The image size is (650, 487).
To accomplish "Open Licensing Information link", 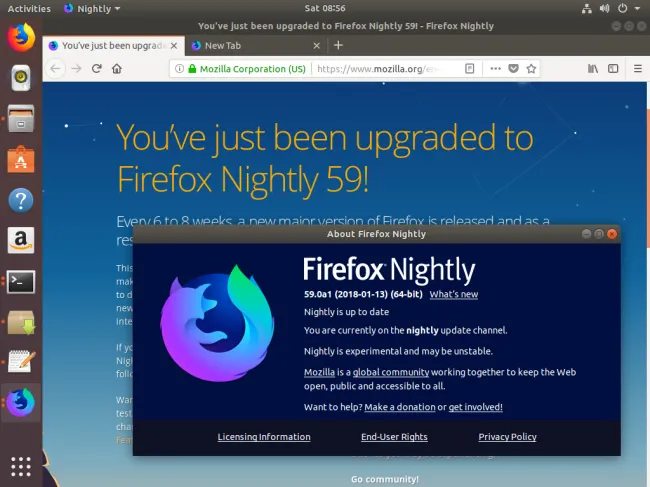I will (x=264, y=437).
